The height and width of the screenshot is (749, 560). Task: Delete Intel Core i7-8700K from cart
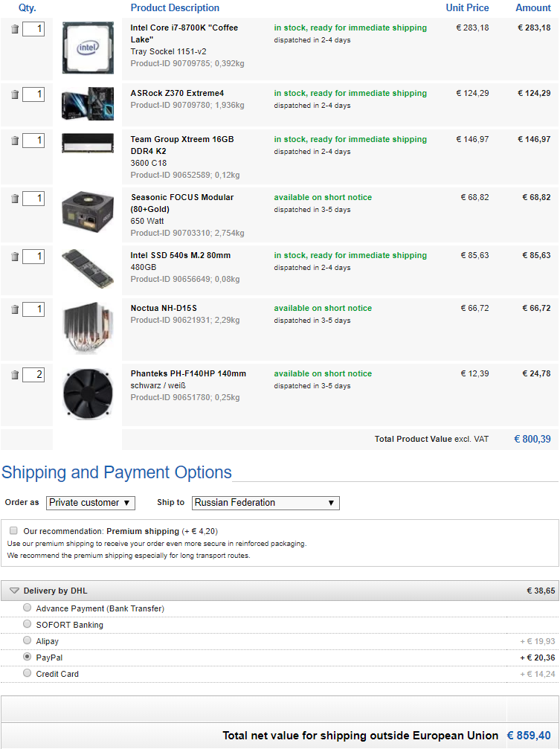pos(15,30)
